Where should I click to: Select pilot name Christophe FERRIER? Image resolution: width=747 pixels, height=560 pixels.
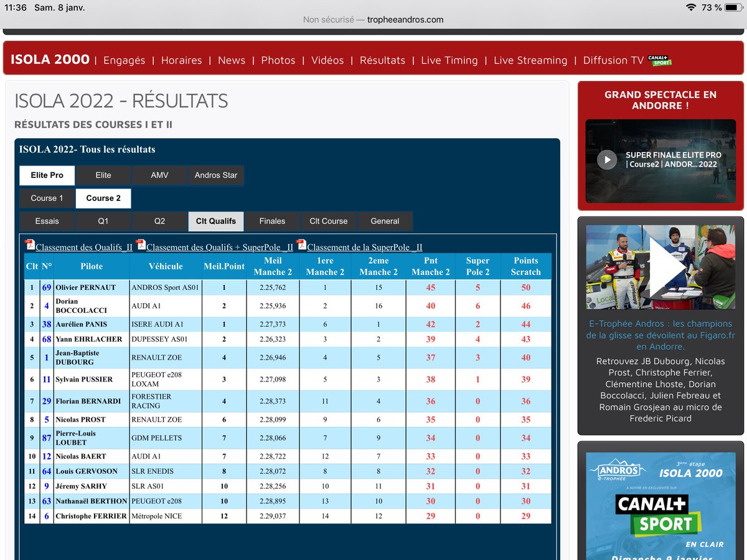point(91,516)
